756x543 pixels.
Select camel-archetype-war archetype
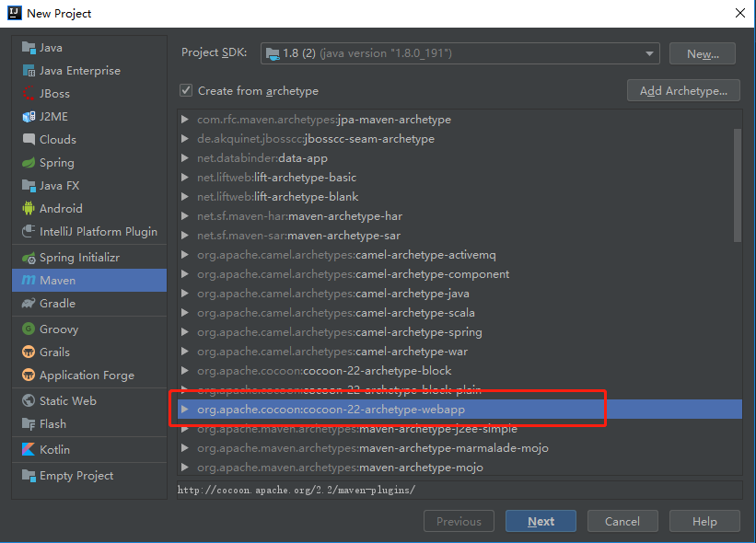tap(459, 352)
